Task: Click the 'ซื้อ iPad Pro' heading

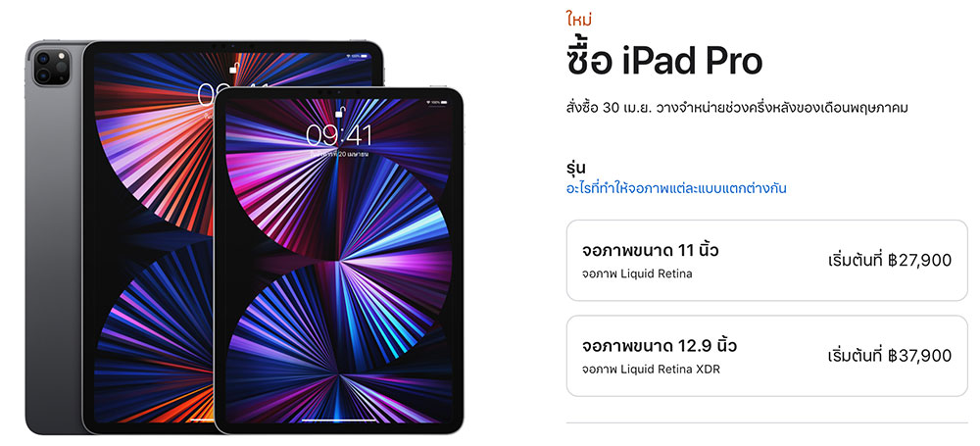Action: (x=664, y=61)
